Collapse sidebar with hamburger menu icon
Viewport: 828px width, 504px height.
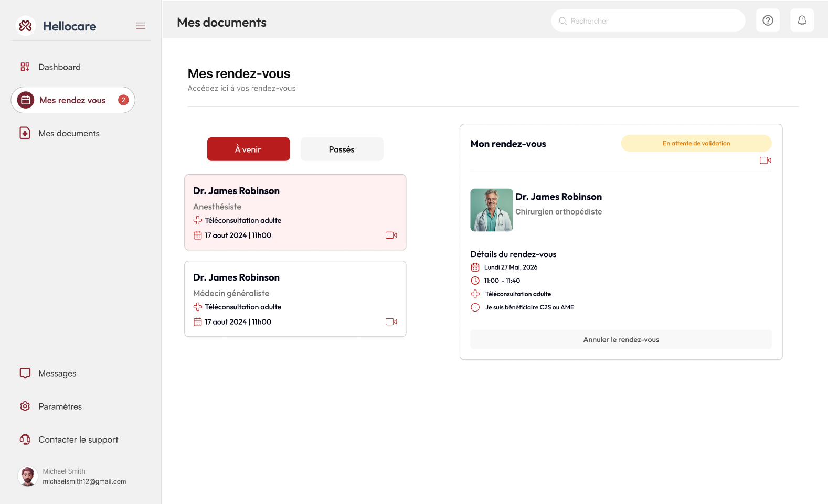(x=141, y=26)
